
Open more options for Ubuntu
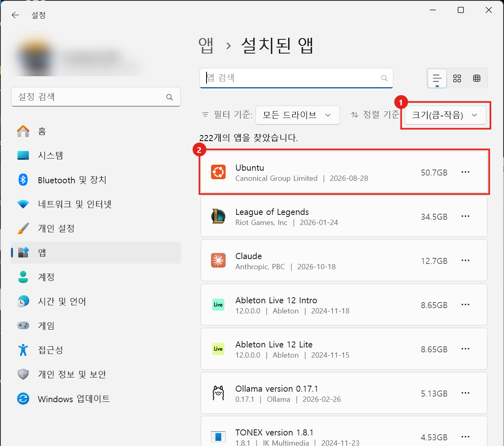tap(465, 172)
